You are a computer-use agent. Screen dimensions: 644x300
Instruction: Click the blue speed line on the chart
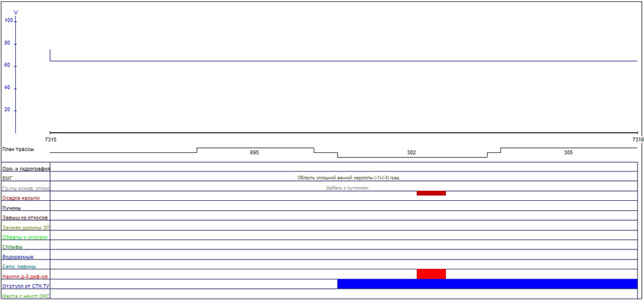(344, 61)
